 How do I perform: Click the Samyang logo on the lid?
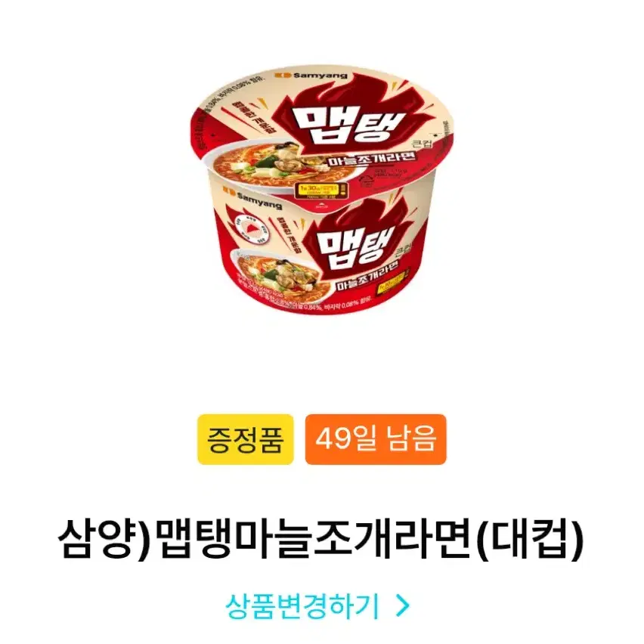[x=311, y=75]
